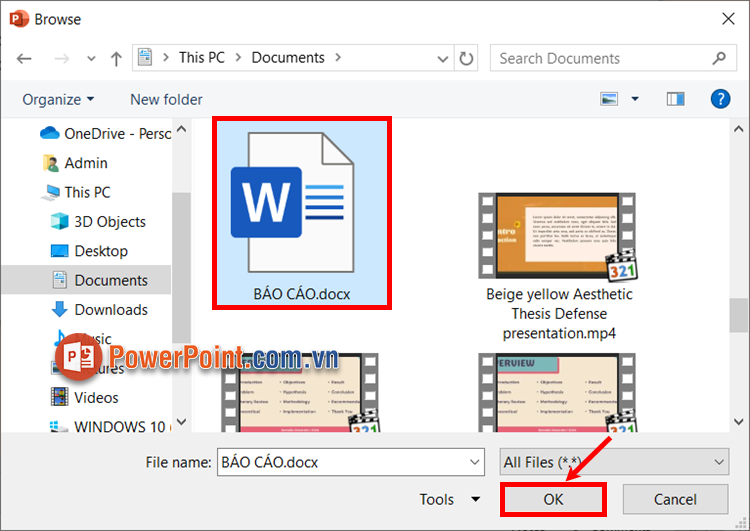Expand the chevron after Documents in path

(x=338, y=57)
